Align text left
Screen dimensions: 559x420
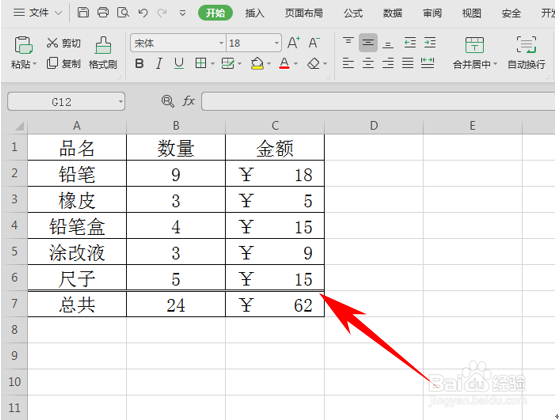[348, 63]
